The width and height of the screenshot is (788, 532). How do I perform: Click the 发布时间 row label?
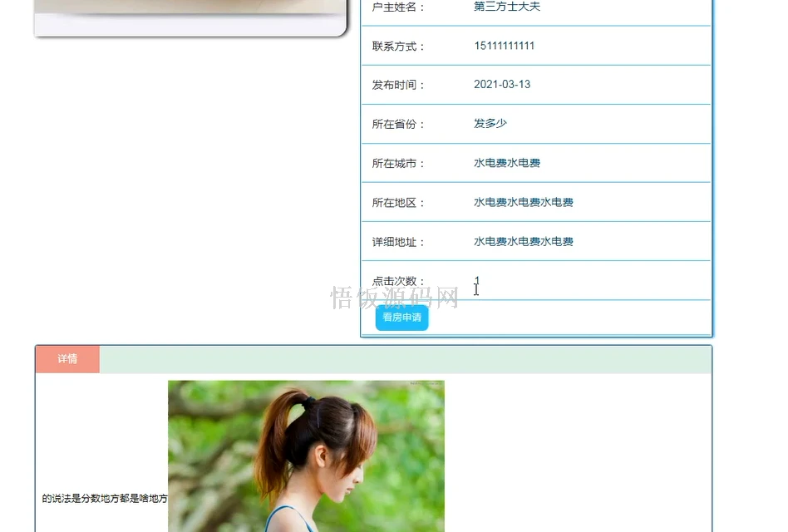(x=396, y=84)
